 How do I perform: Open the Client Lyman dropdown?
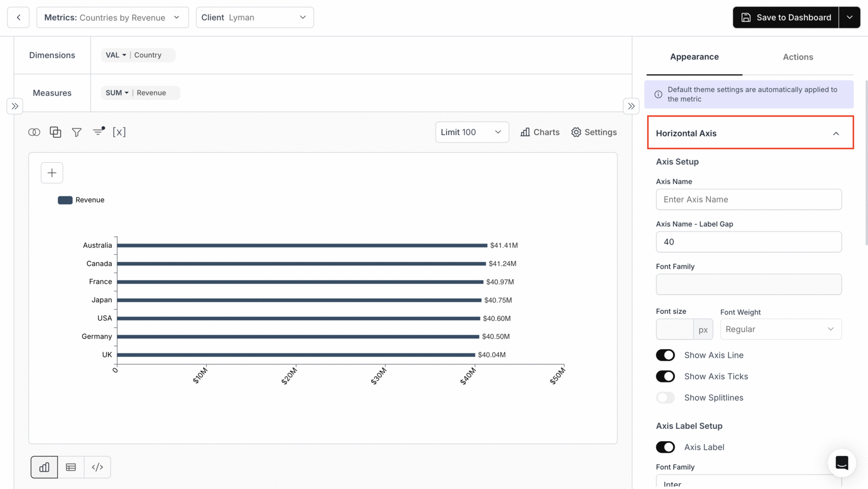(255, 17)
